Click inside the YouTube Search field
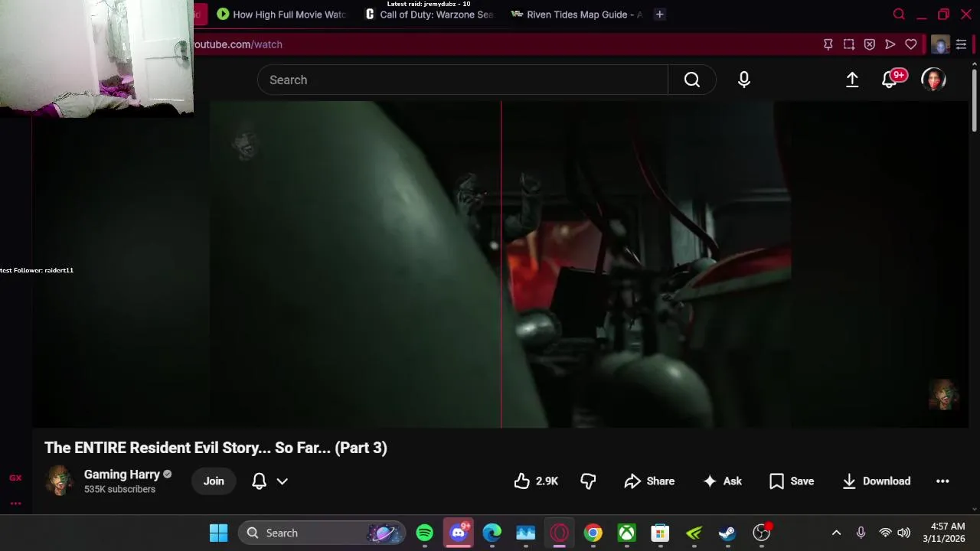Screen dimensions: 980x551 point(462,80)
